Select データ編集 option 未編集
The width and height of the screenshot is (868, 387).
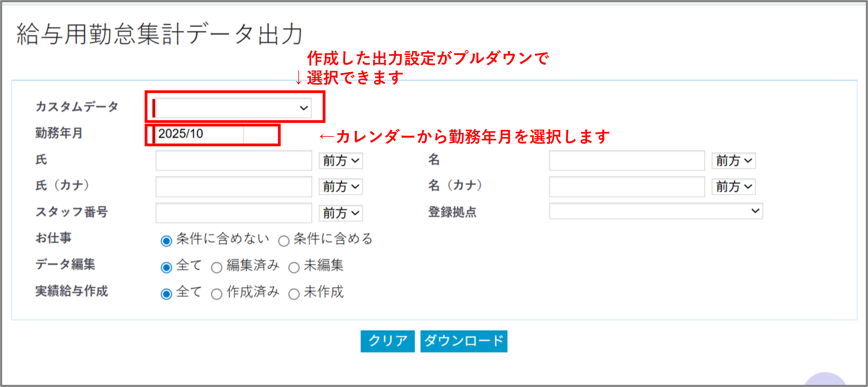pyautogui.click(x=294, y=268)
